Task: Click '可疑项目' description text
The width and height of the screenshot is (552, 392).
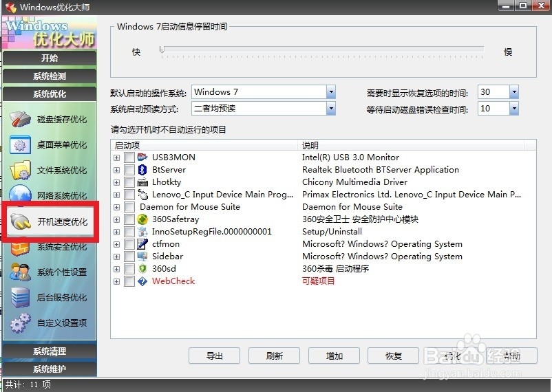Action: pyautogui.click(x=318, y=281)
